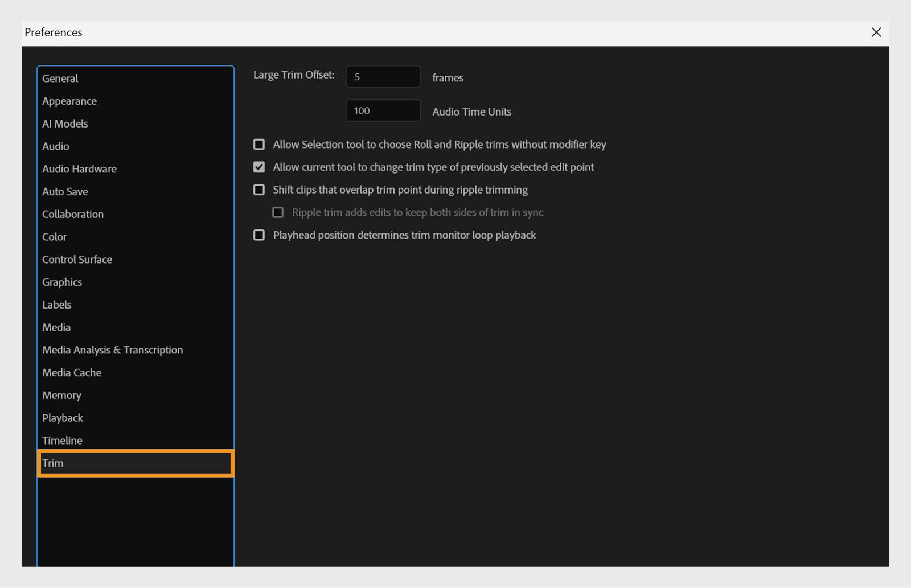
Task: Enable playhead position trim monitor loop playback
Action: coord(259,235)
